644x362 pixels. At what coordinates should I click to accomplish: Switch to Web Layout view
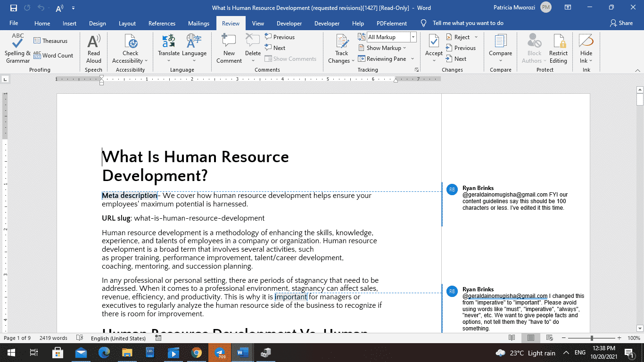549,338
